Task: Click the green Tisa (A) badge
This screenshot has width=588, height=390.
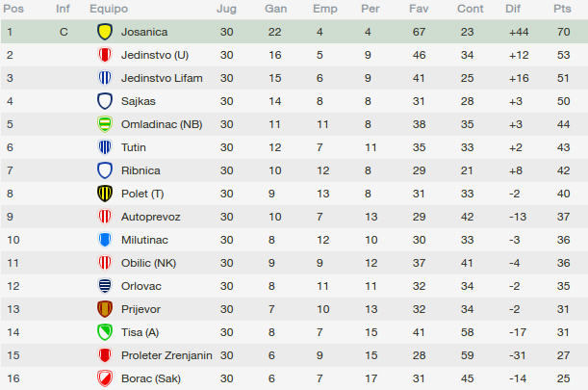Action: click(x=105, y=332)
